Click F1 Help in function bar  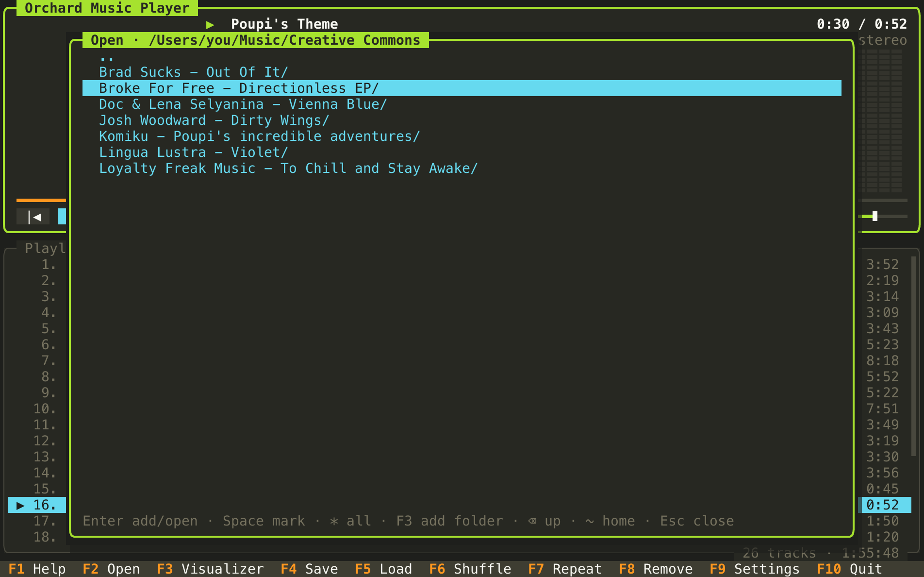pos(37,569)
